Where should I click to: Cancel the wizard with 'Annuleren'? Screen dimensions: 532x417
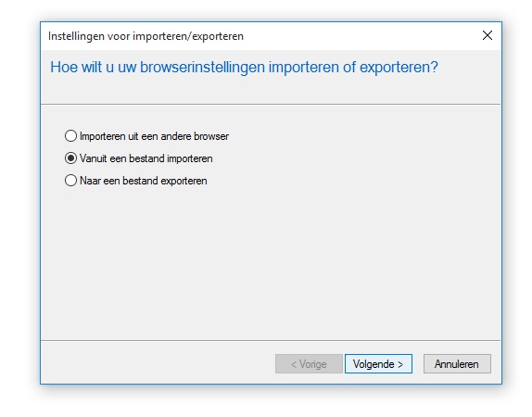click(457, 364)
